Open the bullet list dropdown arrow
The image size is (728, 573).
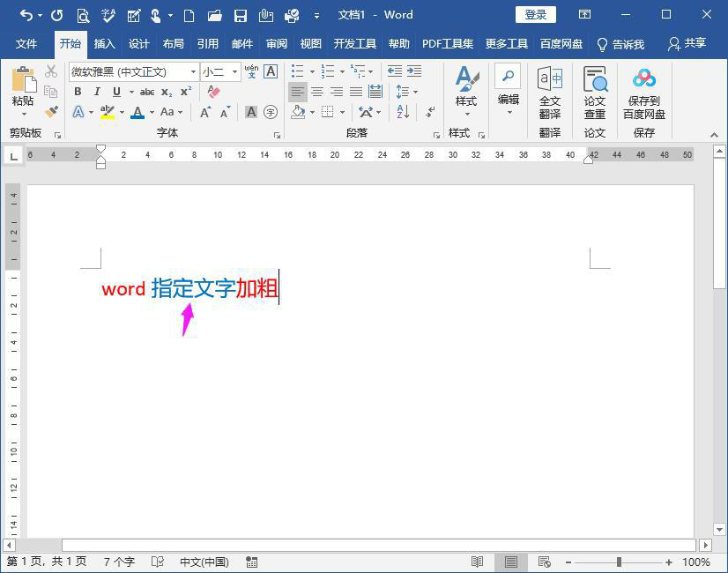tap(312, 71)
